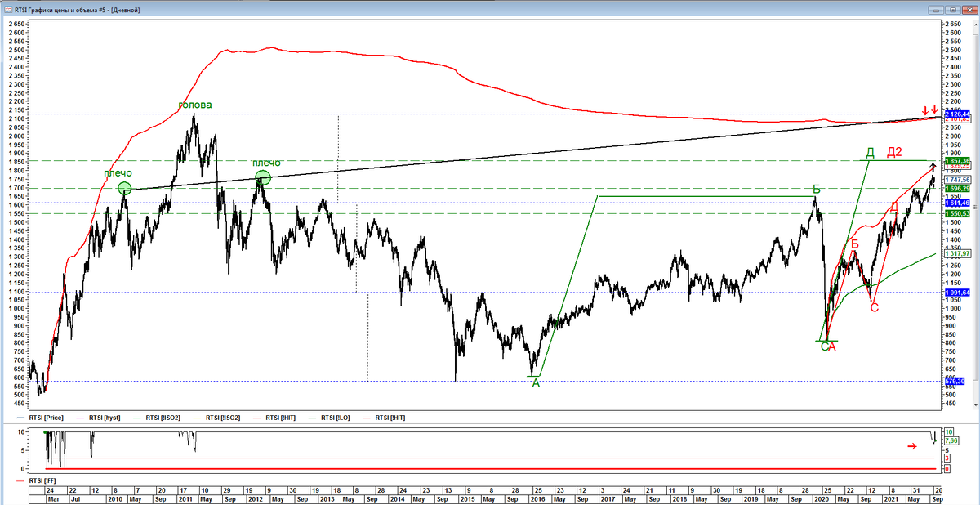Viewport: 980px width, 505px height.
Task: Select the right 'плечо' annotation near 2012
Action: coord(265,163)
